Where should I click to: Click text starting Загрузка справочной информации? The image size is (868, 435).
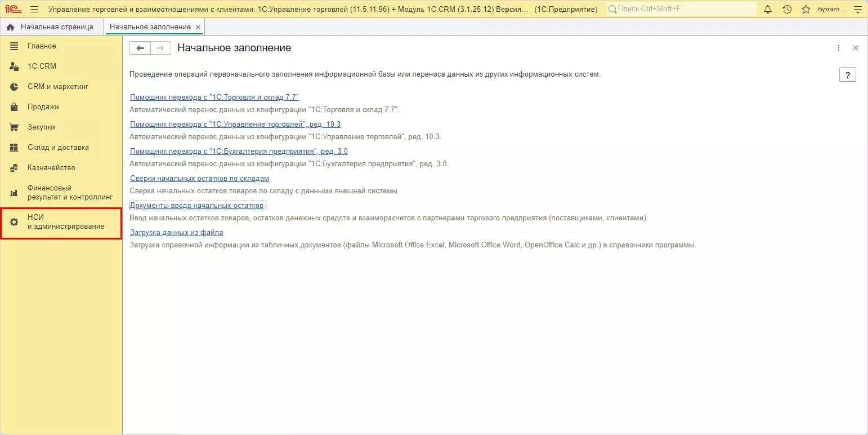(413, 245)
